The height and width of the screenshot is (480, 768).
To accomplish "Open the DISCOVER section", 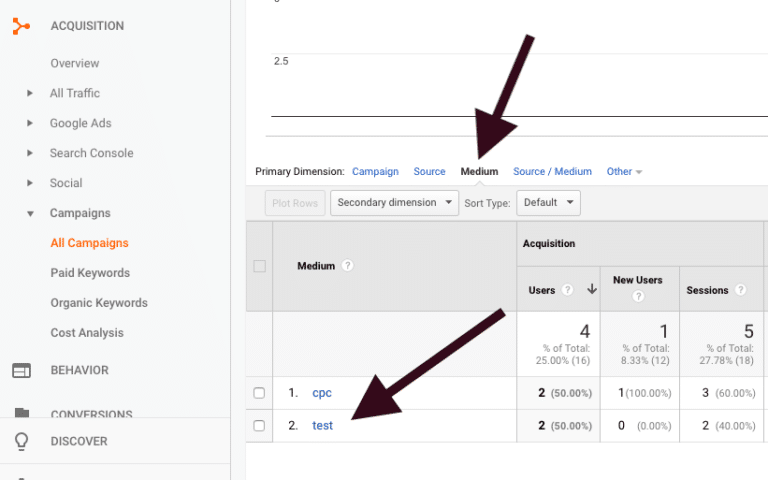I will click(79, 441).
